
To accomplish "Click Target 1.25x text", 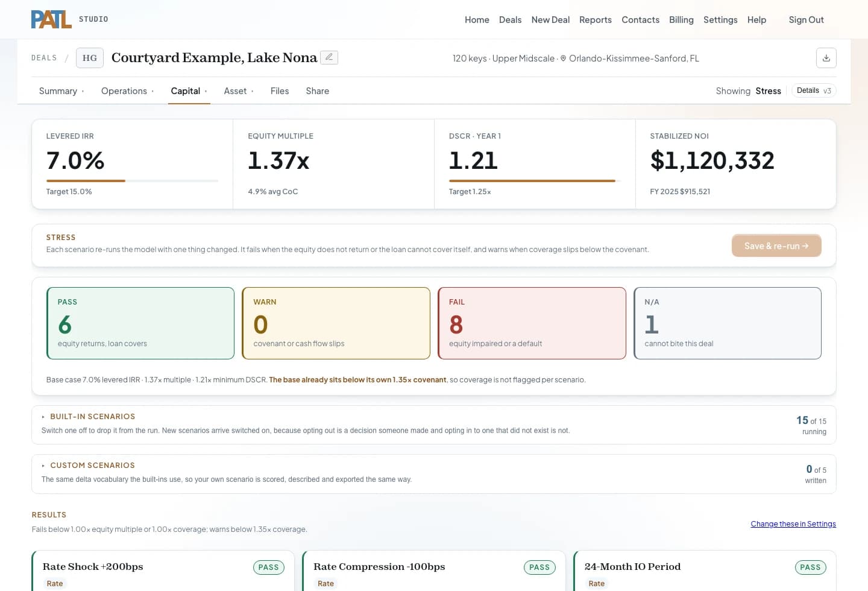I will 470,192.
